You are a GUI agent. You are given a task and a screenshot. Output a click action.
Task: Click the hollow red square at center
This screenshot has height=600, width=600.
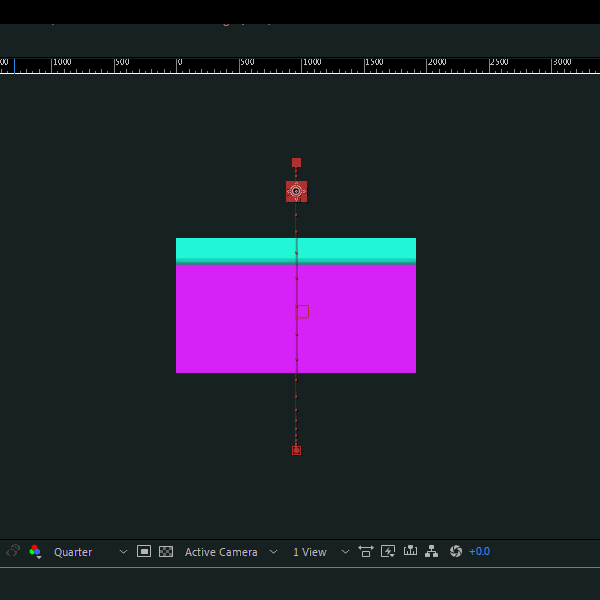pyautogui.click(x=302, y=312)
